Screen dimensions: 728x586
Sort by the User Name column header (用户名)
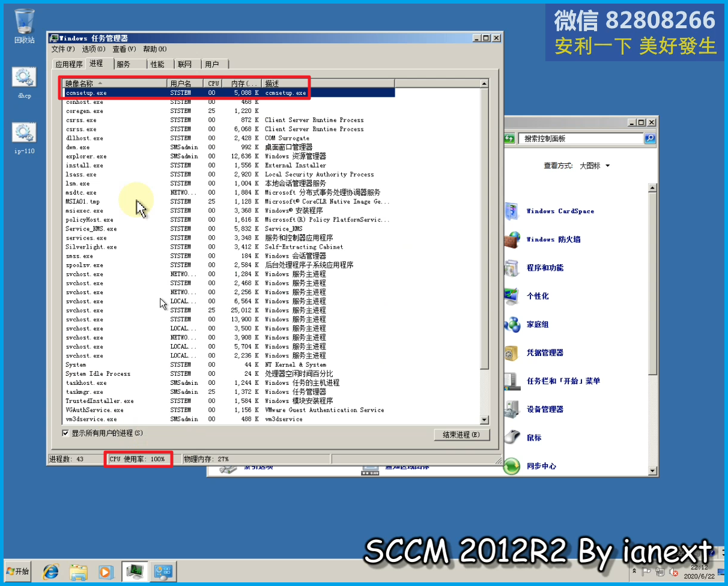(185, 83)
